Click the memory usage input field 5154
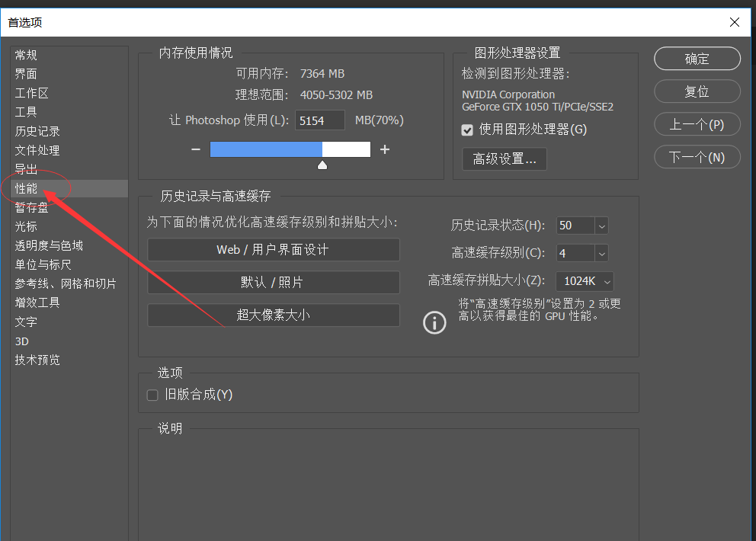756x541 pixels. [319, 120]
